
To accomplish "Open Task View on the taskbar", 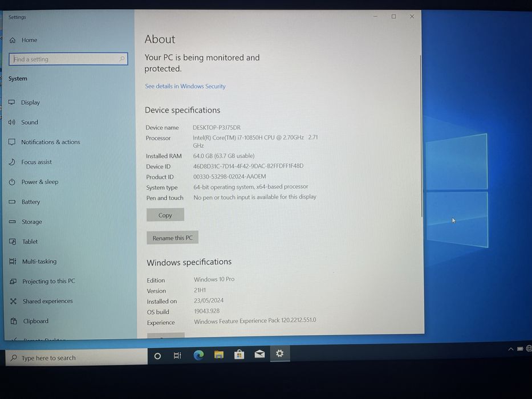I will [x=177, y=356].
